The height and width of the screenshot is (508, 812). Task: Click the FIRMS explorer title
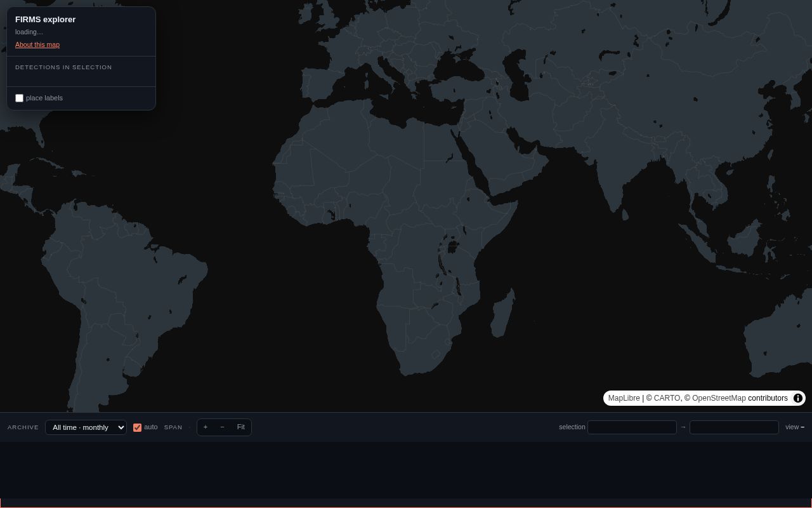pos(46,19)
